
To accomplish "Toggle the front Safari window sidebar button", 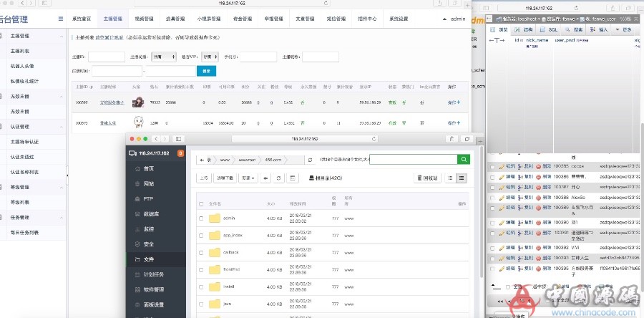I will 178,139.
